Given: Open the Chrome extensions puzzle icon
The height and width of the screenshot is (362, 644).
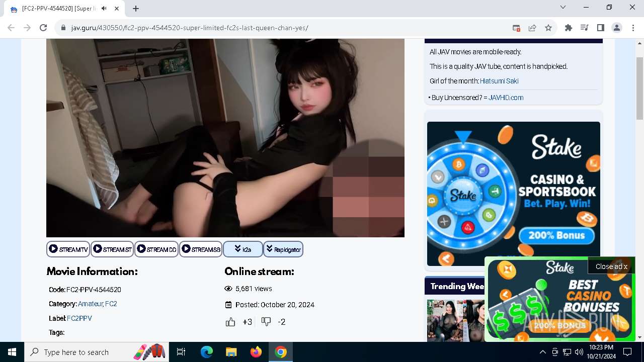Looking at the screenshot, I should (569, 28).
